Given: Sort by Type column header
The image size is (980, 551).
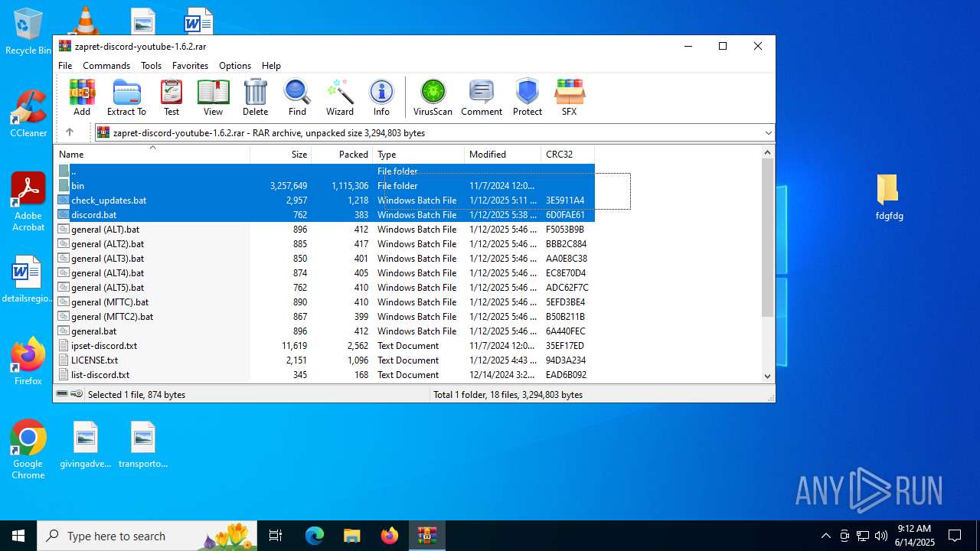Looking at the screenshot, I should click(419, 154).
